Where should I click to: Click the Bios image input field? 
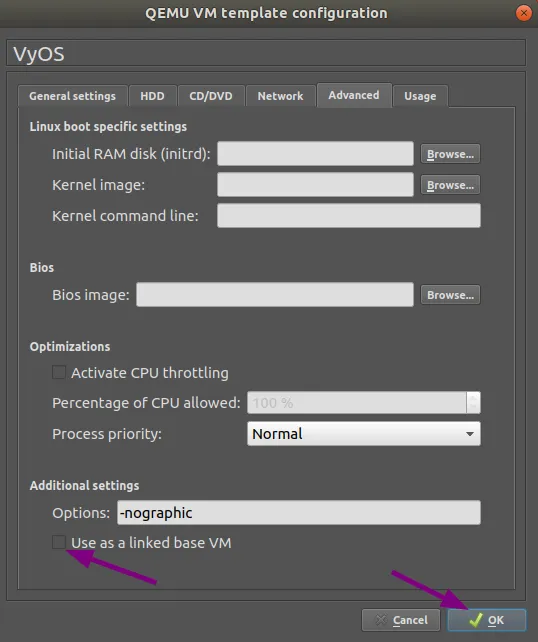point(275,294)
